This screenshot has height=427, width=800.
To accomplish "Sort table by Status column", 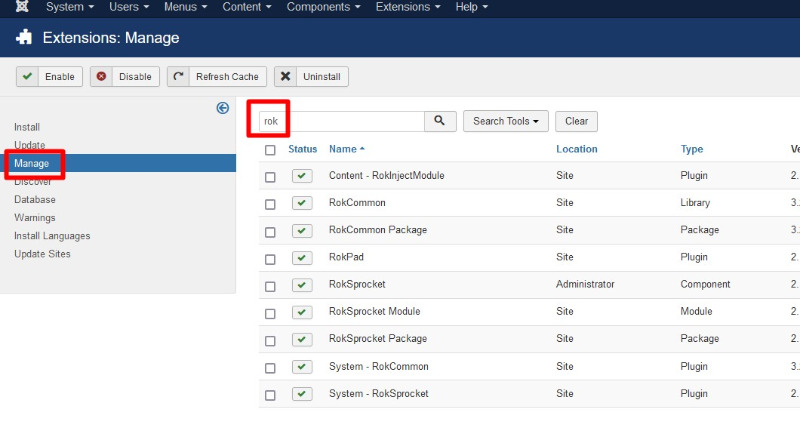I will point(303,149).
